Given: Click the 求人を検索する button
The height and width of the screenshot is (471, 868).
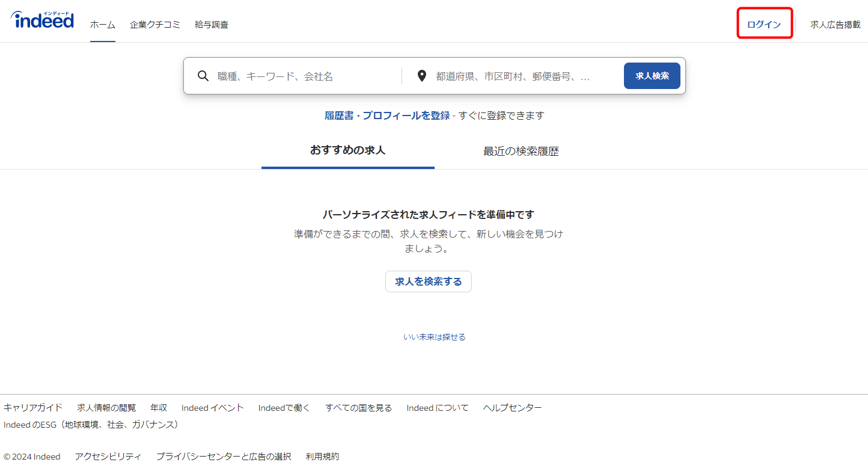Looking at the screenshot, I should 428,281.
